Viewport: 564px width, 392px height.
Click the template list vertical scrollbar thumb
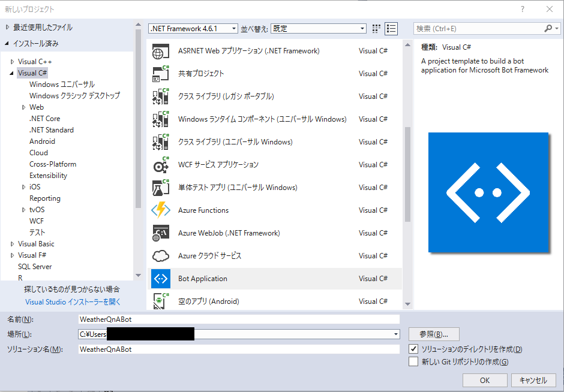pyautogui.click(x=407, y=174)
